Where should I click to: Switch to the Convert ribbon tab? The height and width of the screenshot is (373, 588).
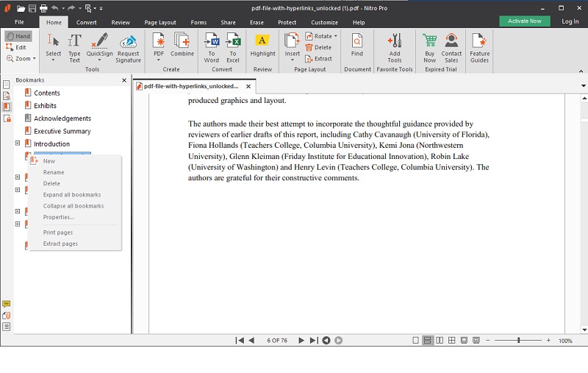tap(86, 23)
